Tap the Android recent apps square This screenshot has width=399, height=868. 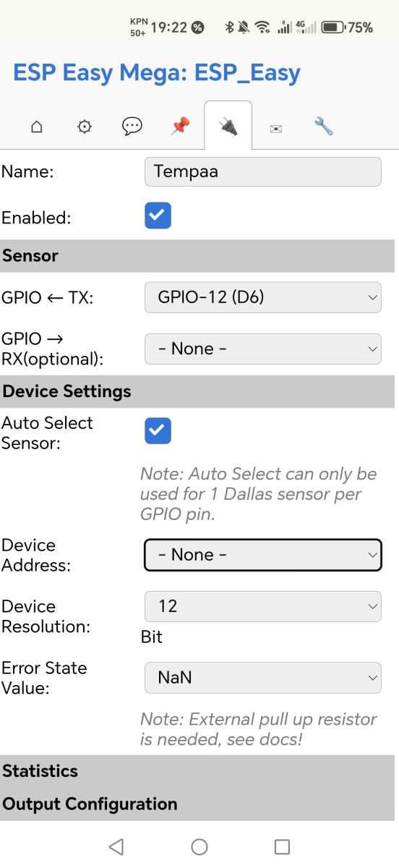point(283,846)
